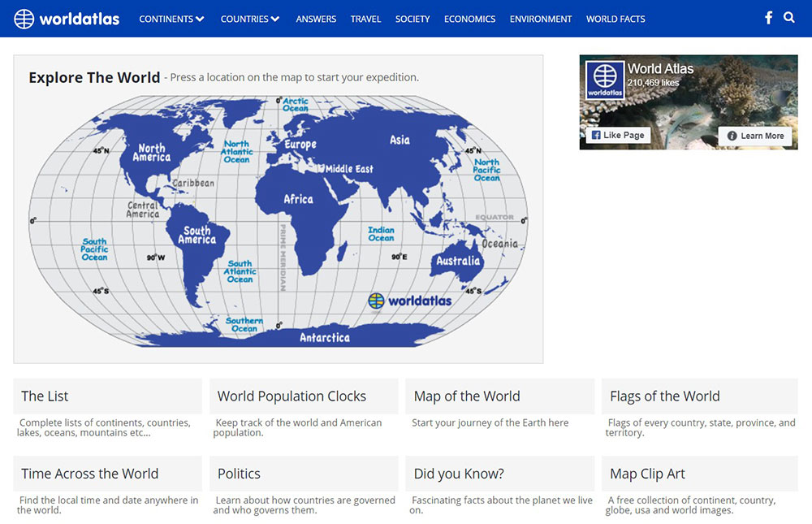The image size is (812, 524).
Task: Open the Map Clip Art section
Action: tap(647, 474)
